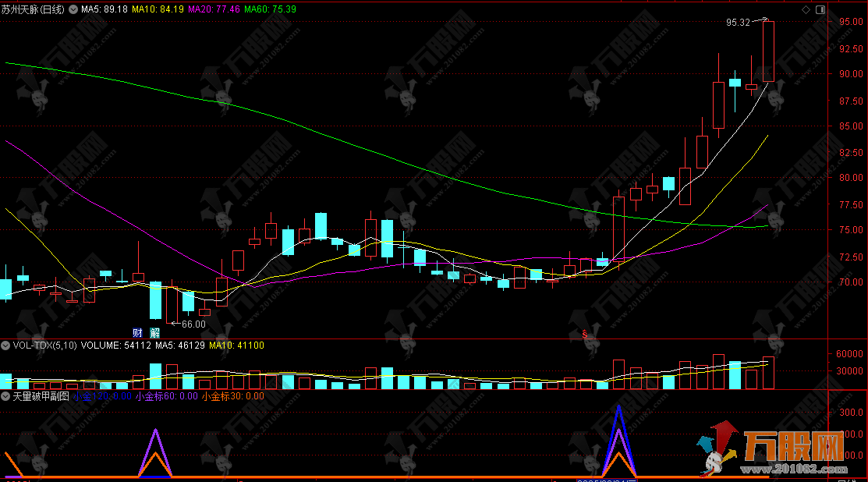This screenshot has width=868, height=482.
Task: Click the 95.32 high price label
Action: (738, 23)
